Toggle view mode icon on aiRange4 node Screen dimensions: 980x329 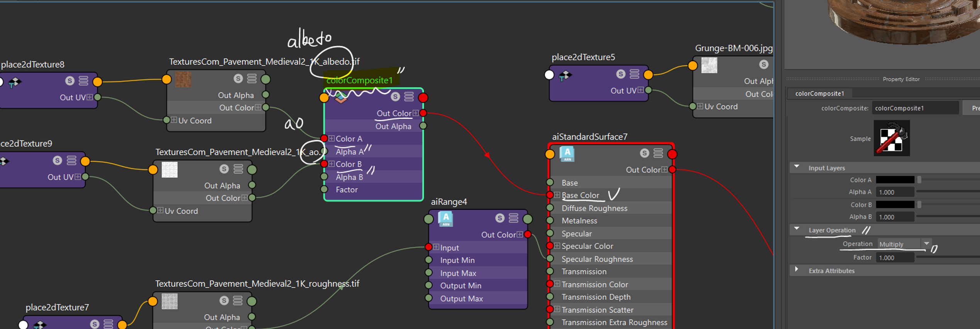click(513, 218)
